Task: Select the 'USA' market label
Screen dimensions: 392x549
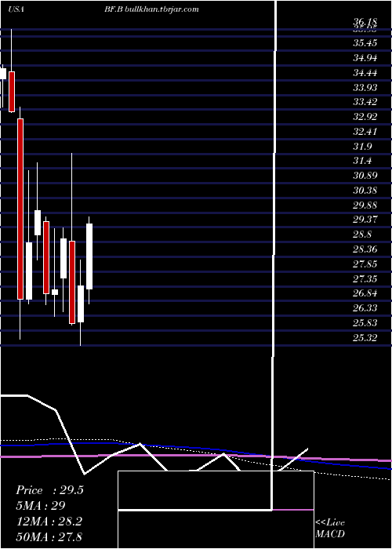Action: click(16, 9)
